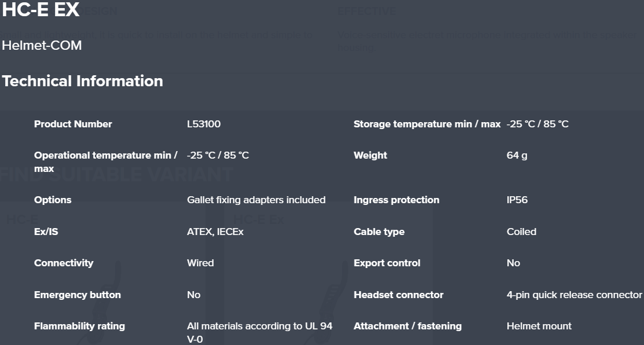Click the Cable type label

(x=379, y=232)
